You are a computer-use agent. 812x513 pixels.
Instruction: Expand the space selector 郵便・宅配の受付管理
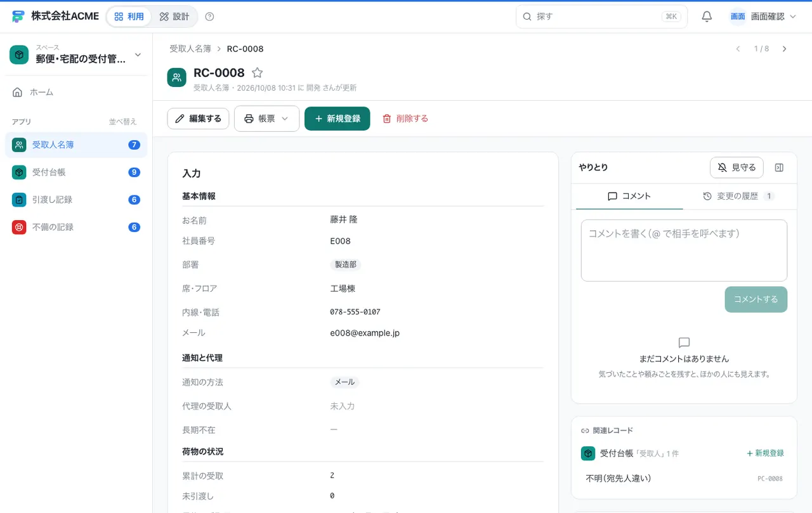click(76, 55)
